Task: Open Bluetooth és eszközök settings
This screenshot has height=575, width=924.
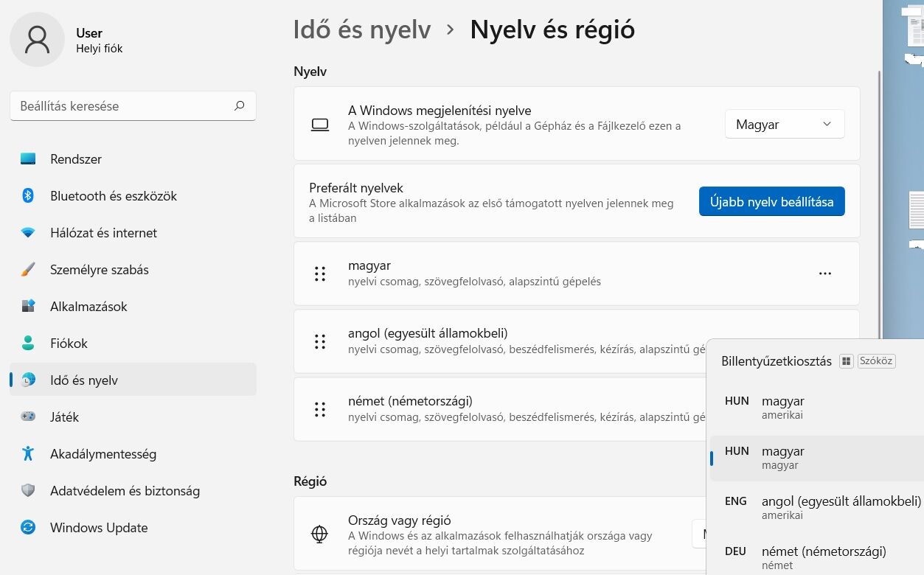Action: coord(114,196)
